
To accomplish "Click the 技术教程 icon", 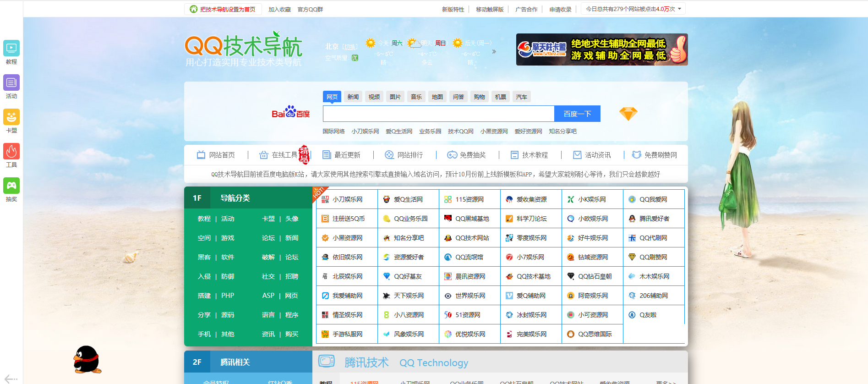I will [x=514, y=155].
